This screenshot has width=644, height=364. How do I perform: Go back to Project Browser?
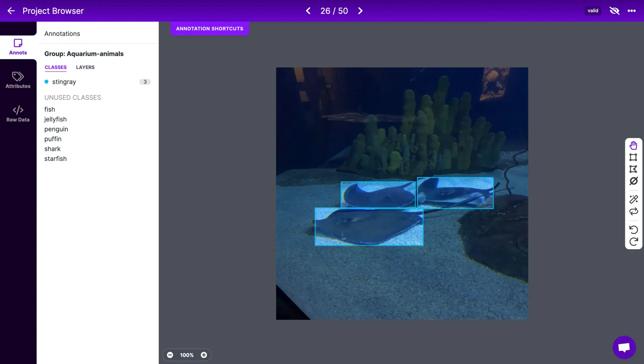click(x=11, y=11)
